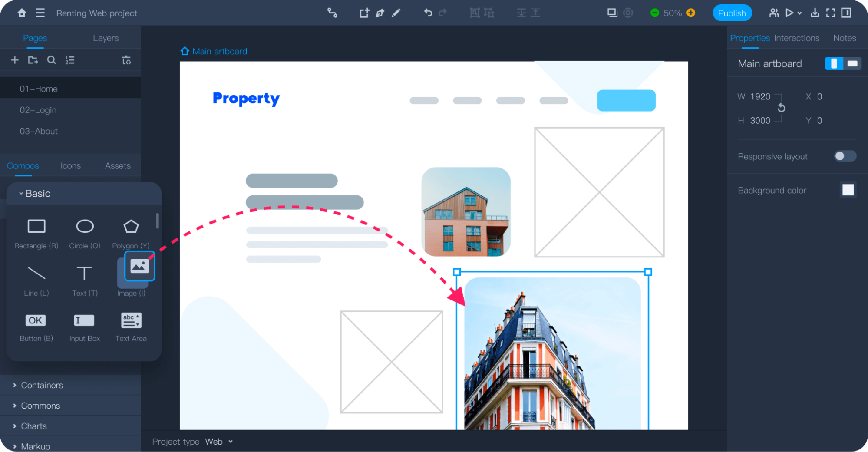868x452 pixels.
Task: Click the Undo icon
Action: tap(428, 13)
